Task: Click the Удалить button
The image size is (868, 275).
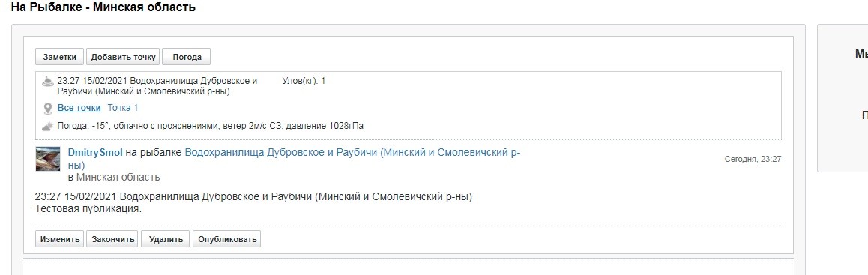Action: pos(166,239)
